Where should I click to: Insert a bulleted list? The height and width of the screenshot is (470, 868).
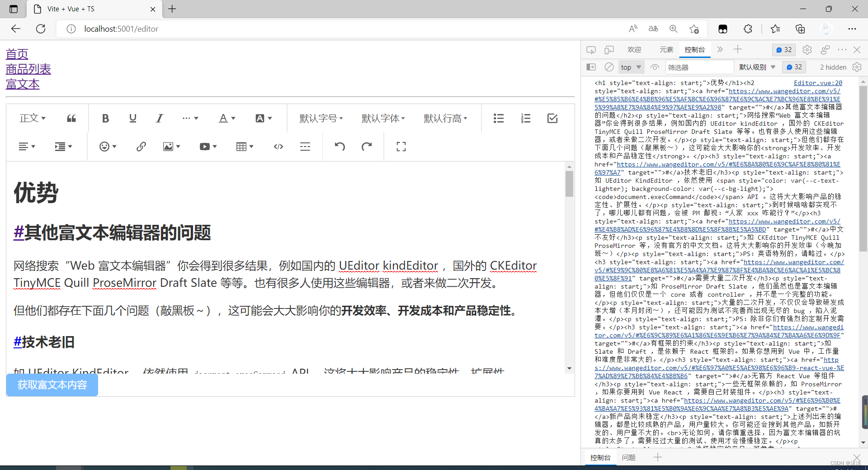pos(498,119)
